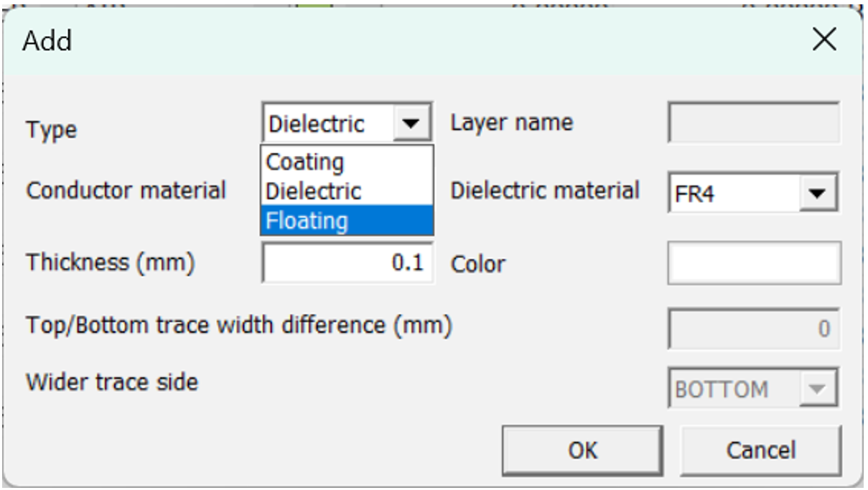Image resolution: width=868 pixels, height=490 pixels.
Task: Click the Add dialog title bar text
Action: pos(47,41)
